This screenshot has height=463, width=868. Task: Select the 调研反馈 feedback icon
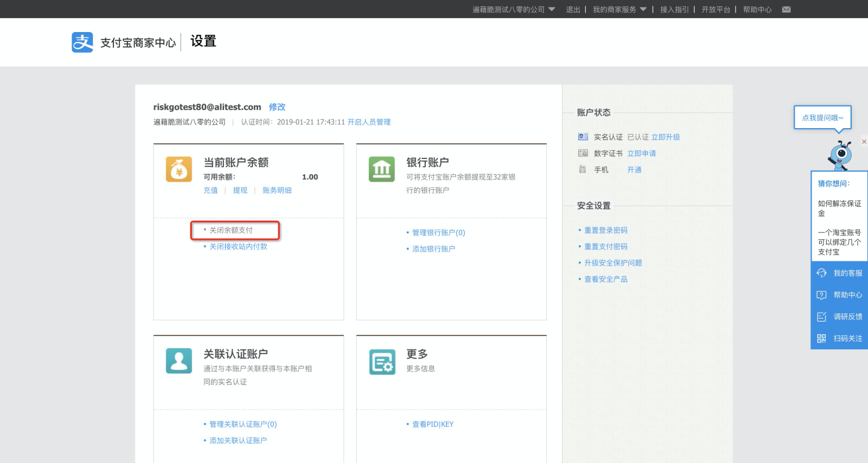(x=822, y=316)
